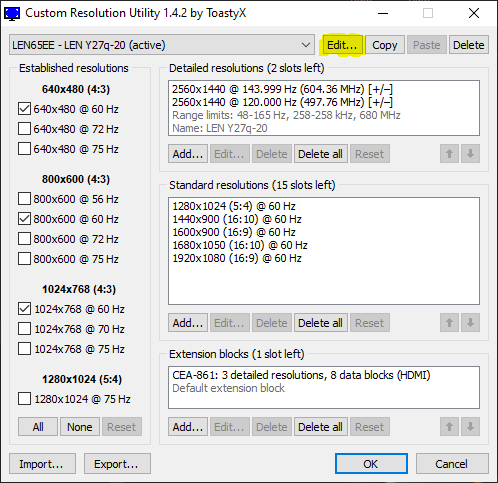The image size is (498, 483).
Task: Reset the standard resolutions
Action: [x=370, y=322]
